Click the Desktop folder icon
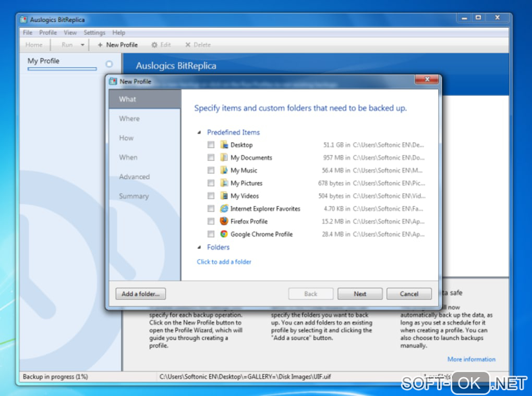The height and width of the screenshot is (396, 532). pyautogui.click(x=224, y=145)
